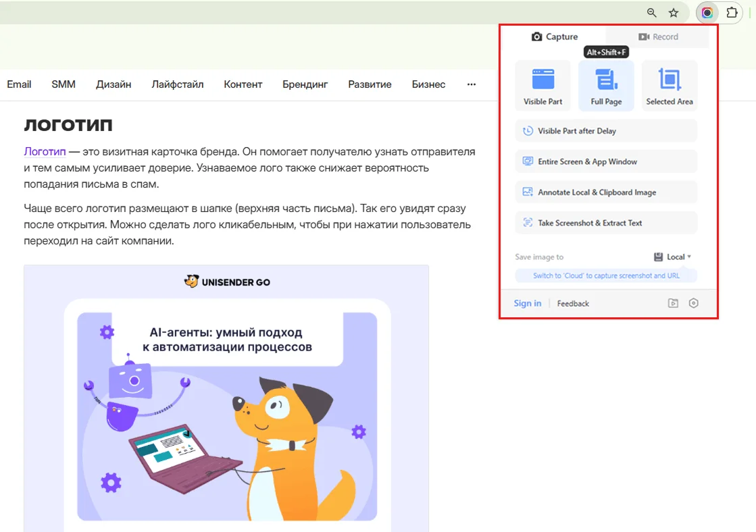Open the browser zoom magnifier icon

pyautogui.click(x=651, y=13)
